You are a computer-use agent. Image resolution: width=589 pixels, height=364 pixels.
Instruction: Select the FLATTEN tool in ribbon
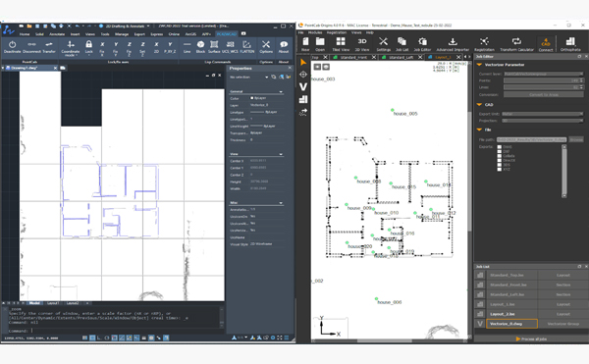[x=246, y=46]
